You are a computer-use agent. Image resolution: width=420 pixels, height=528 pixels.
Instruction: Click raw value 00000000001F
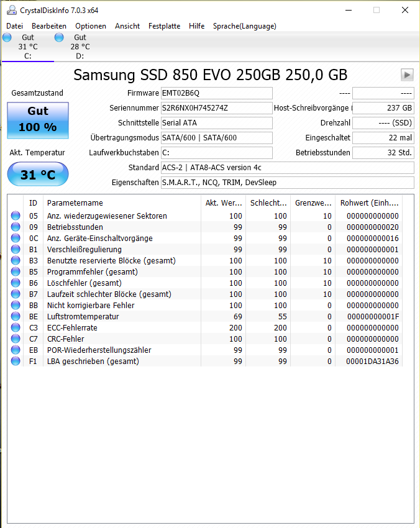[373, 316]
